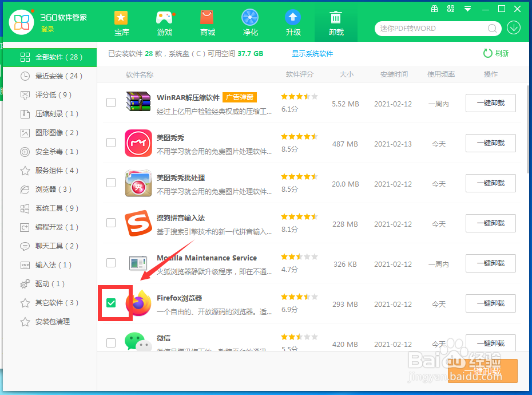Open the 宝库 software library tab
This screenshot has height=395, width=532.
click(x=121, y=23)
